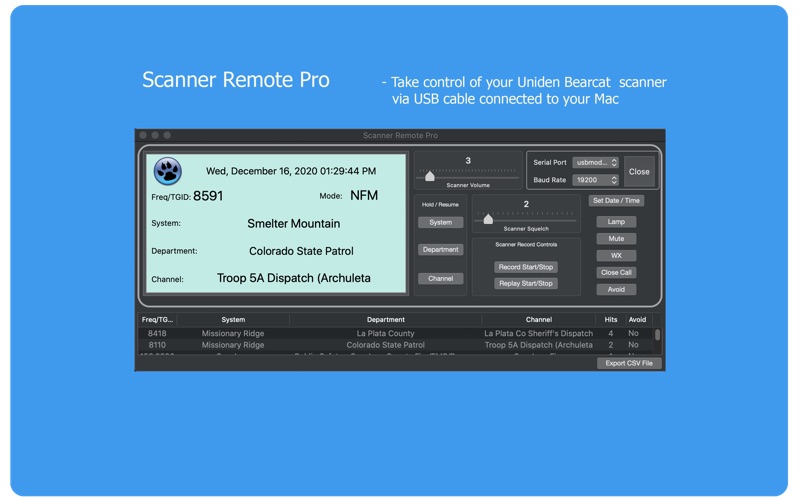
Task: Open the Serial Port dropdown
Action: pyautogui.click(x=595, y=162)
